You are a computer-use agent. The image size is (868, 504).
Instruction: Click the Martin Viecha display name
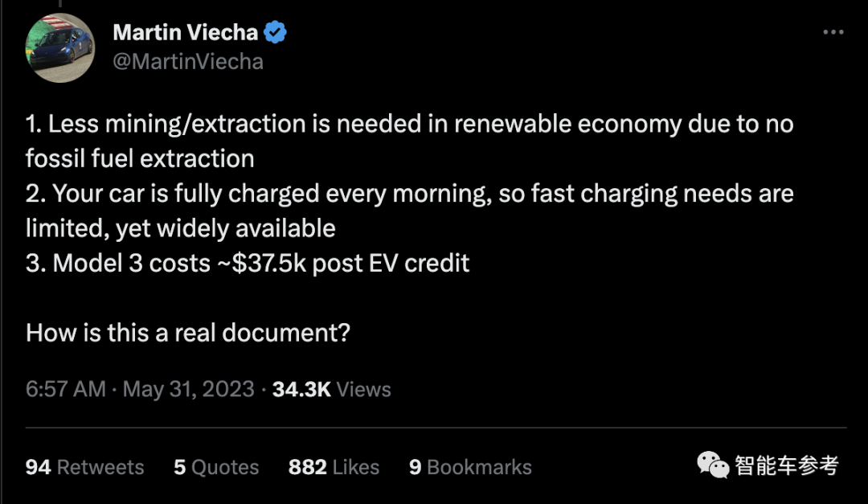pos(185,32)
